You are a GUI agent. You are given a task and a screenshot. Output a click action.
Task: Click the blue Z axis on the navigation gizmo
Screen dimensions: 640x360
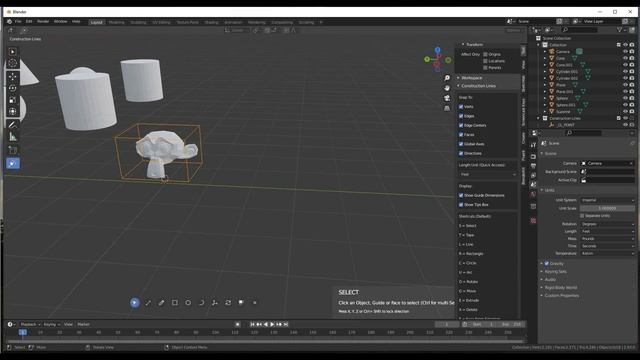point(438,50)
